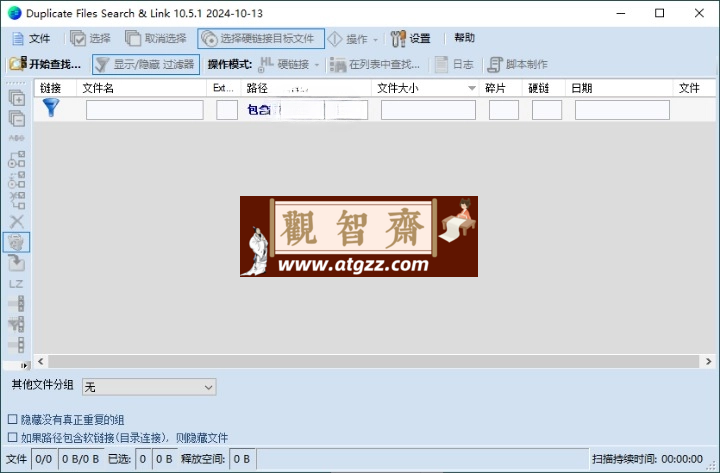The height and width of the screenshot is (473, 720).
Task: Click 在列表中查找... button
Action: 375,64
